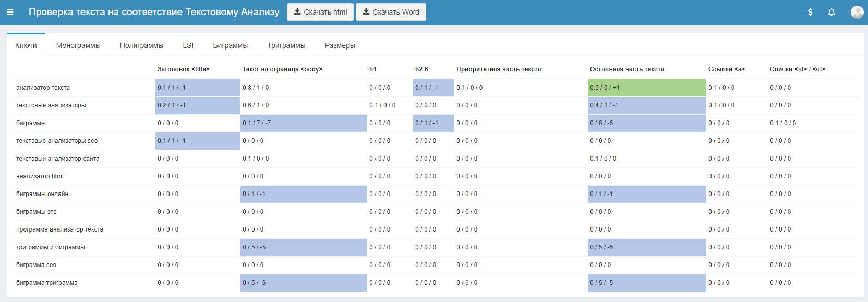
Task: Go to the Биграммы tab
Action: pos(230,45)
